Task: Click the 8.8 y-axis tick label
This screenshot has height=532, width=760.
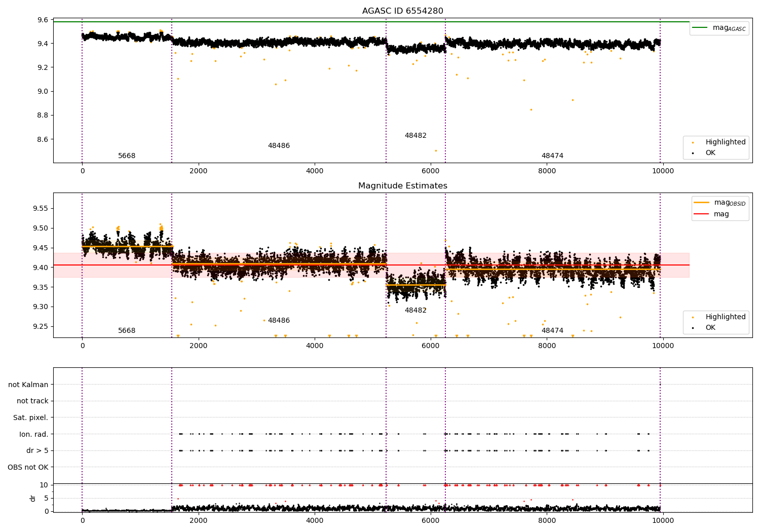Action: tap(43, 115)
